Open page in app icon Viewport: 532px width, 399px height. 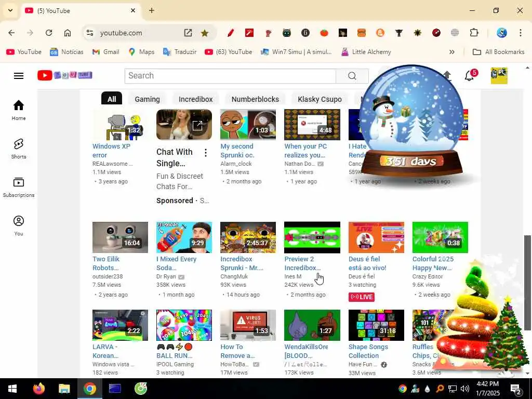188,33
